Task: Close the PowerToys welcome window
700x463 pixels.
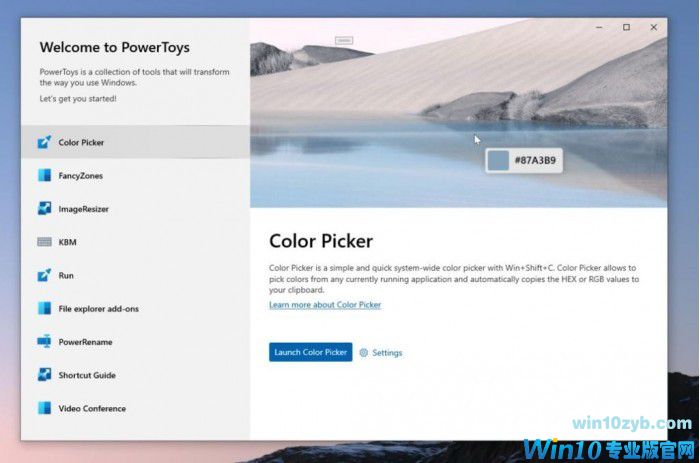Action: pyautogui.click(x=654, y=27)
